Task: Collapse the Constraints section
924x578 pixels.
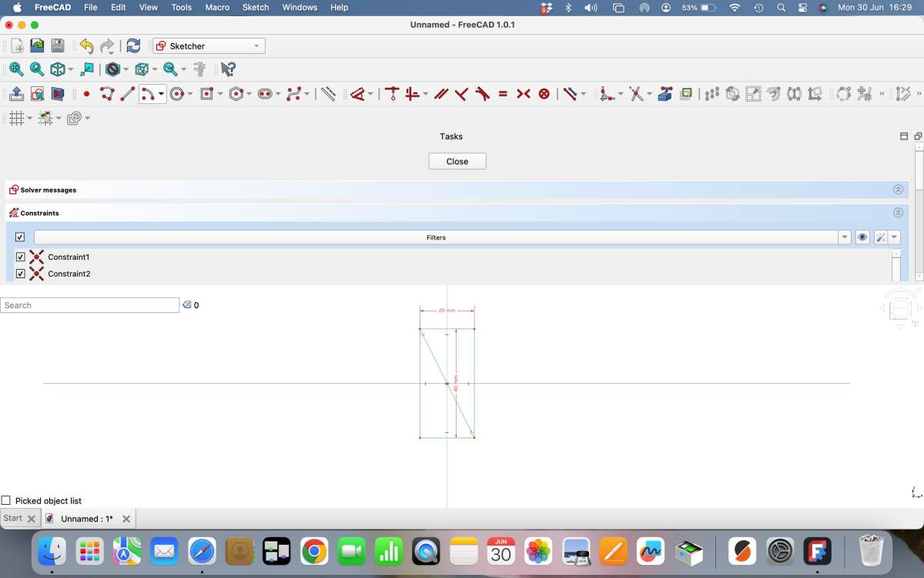Action: tap(898, 213)
